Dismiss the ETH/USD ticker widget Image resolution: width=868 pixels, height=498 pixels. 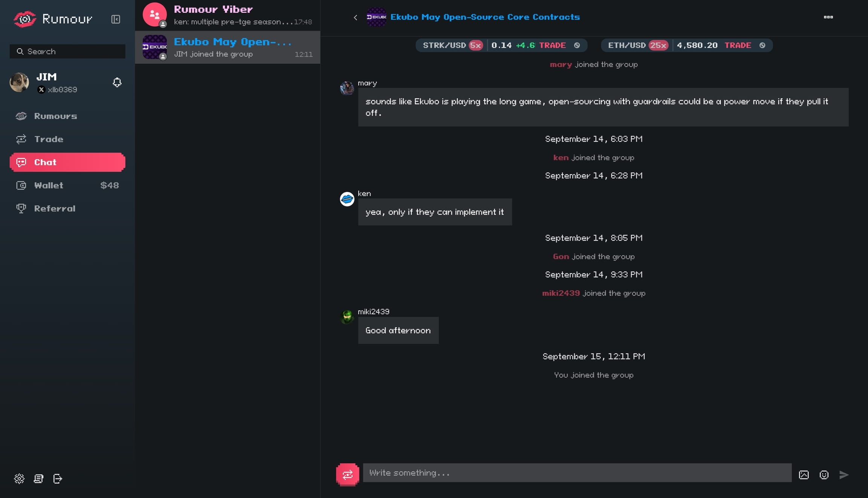click(762, 45)
